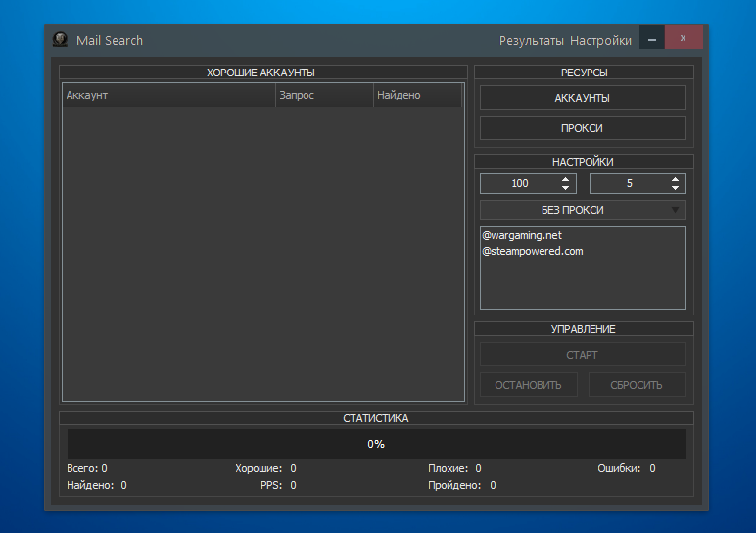The image size is (756, 533).
Task: Click the @wargaming.net entry in domains list
Action: click(521, 236)
